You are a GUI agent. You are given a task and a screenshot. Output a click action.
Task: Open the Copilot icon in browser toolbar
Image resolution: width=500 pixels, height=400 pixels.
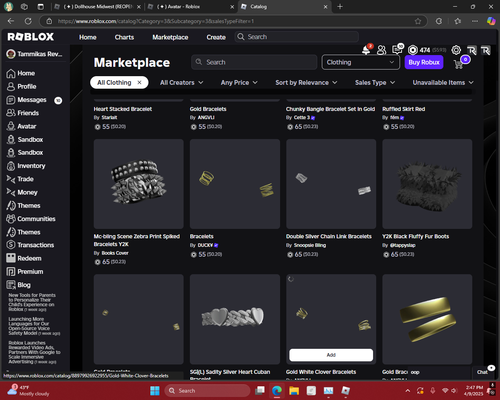click(491, 21)
